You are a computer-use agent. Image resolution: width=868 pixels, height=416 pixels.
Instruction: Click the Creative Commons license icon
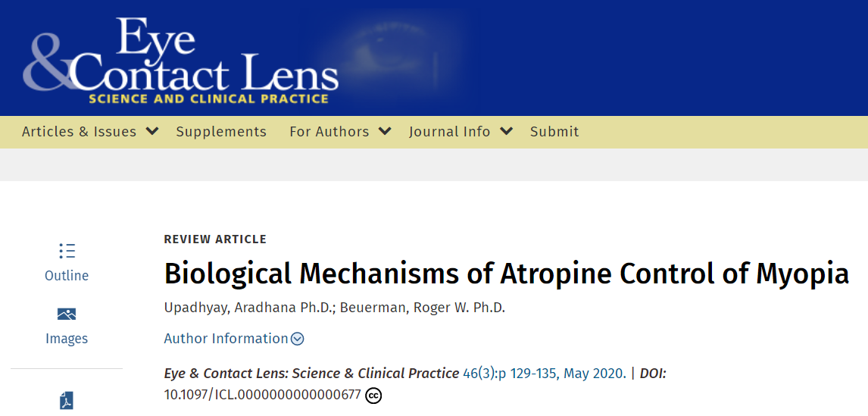point(373,395)
